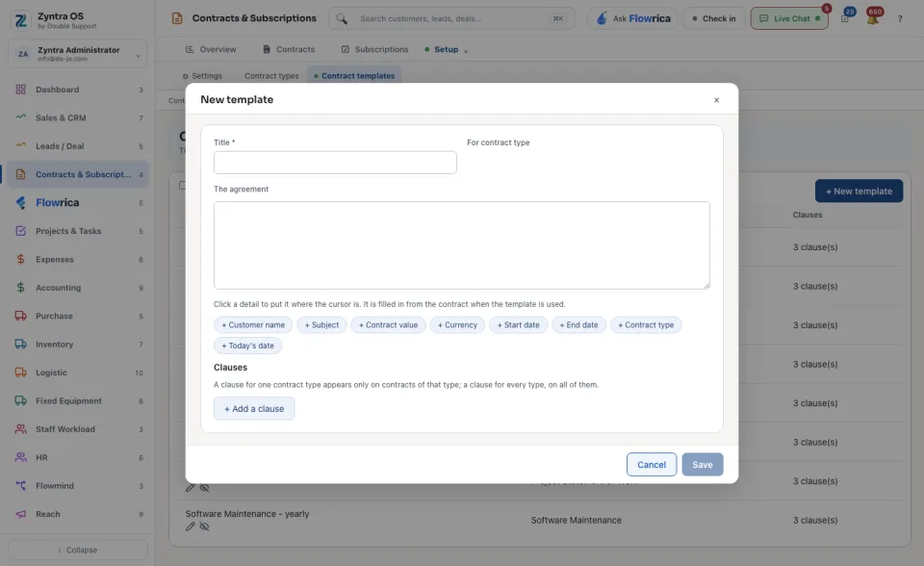Click the Check in button
Image resolution: width=924 pixels, height=566 pixels.
[x=714, y=19]
